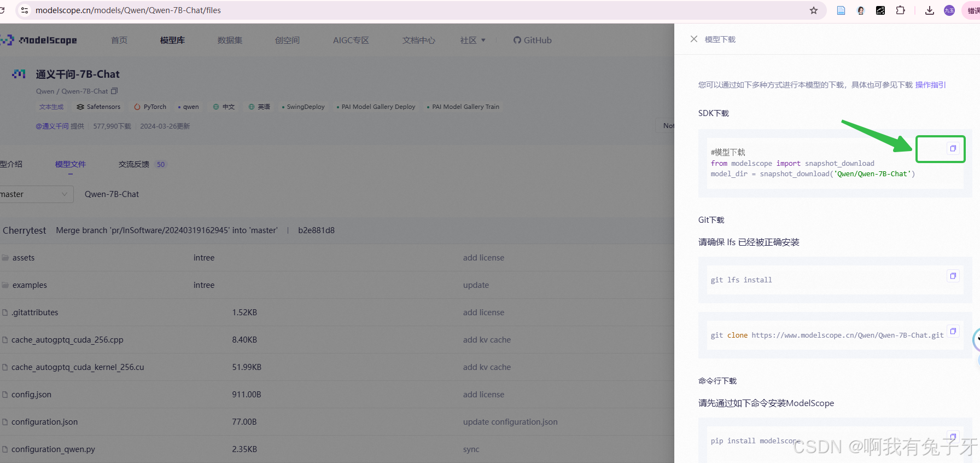The height and width of the screenshot is (463, 980).
Task: Open the config.json file
Action: 31,395
